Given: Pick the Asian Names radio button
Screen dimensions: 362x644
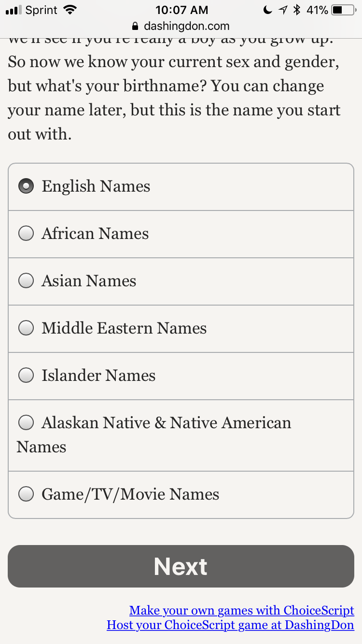Looking at the screenshot, I should [26, 281].
